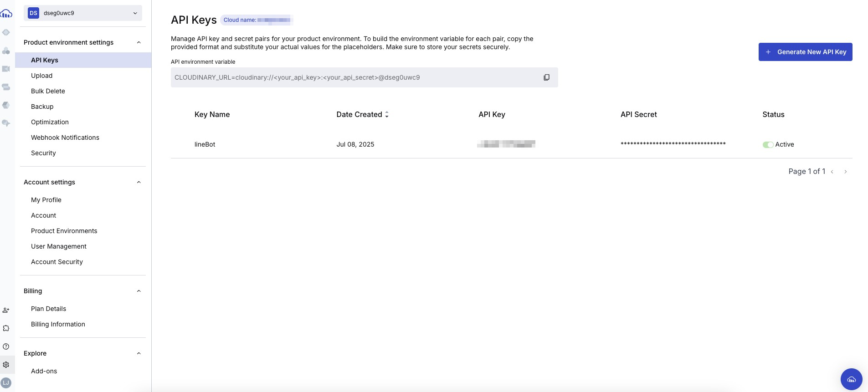The height and width of the screenshot is (392, 868).
Task: Click the DS environment badge
Action: pyautogui.click(x=33, y=13)
